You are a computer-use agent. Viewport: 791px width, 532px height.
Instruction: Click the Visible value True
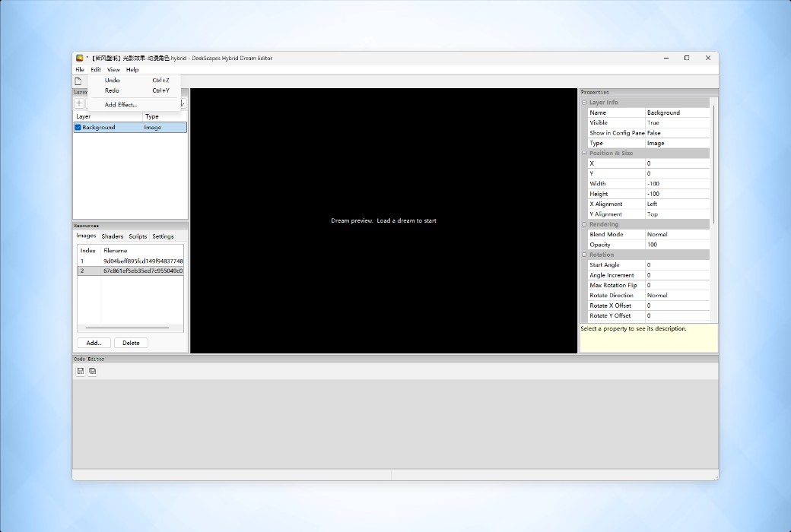coord(678,123)
